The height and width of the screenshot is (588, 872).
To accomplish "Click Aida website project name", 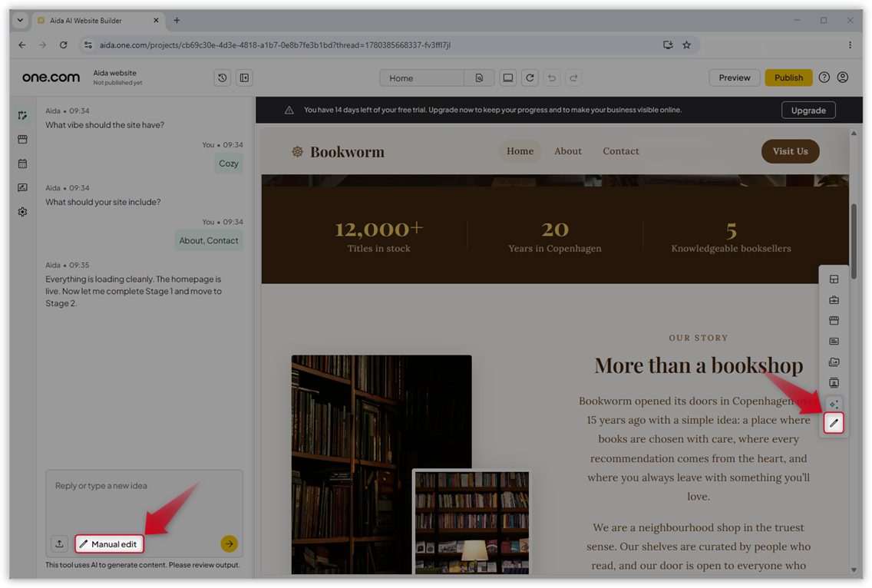I will (114, 73).
